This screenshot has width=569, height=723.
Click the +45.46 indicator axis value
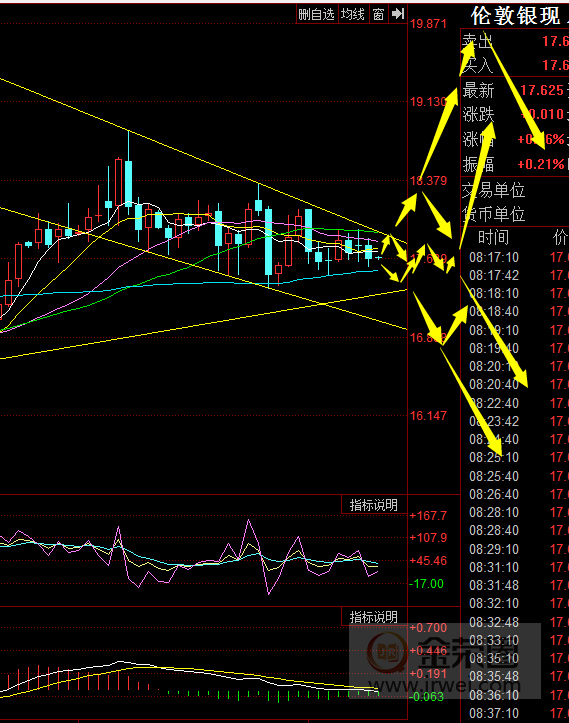click(428, 561)
